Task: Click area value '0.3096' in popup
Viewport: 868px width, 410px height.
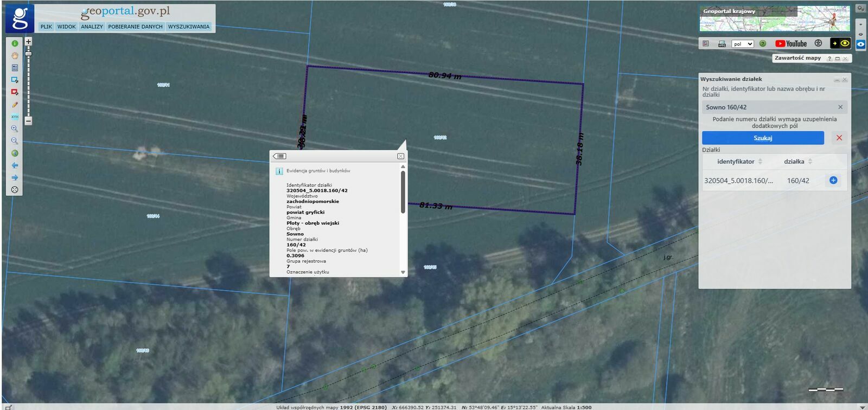Action: pyautogui.click(x=295, y=256)
